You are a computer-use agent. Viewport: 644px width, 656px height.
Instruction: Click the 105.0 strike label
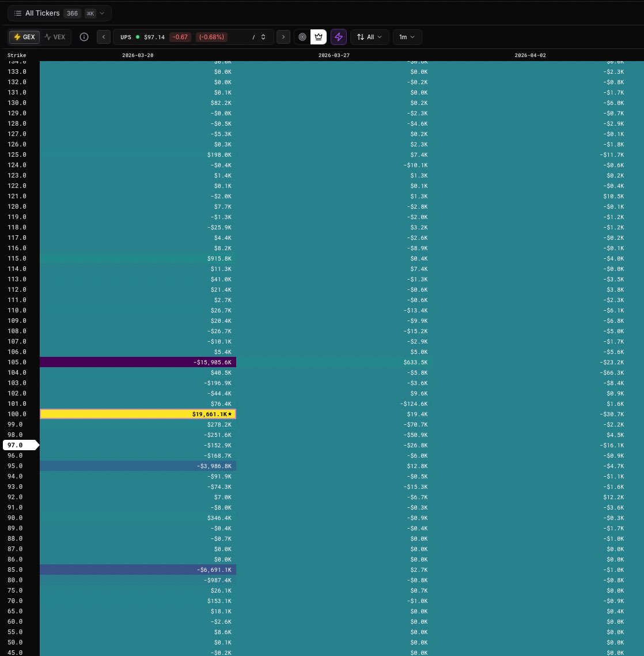pyautogui.click(x=17, y=363)
